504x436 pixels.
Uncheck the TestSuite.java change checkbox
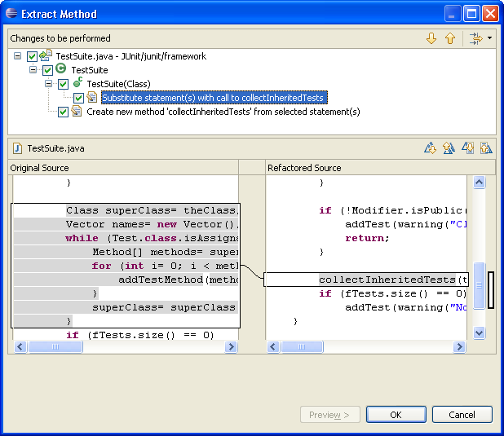[x=32, y=56]
